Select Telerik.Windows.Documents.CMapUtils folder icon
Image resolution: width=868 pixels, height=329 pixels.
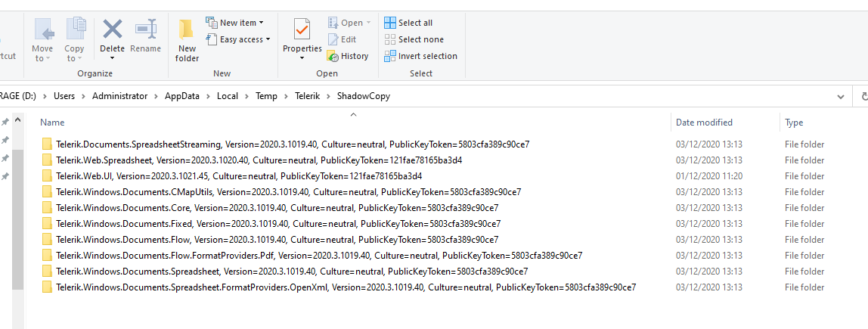pos(47,192)
